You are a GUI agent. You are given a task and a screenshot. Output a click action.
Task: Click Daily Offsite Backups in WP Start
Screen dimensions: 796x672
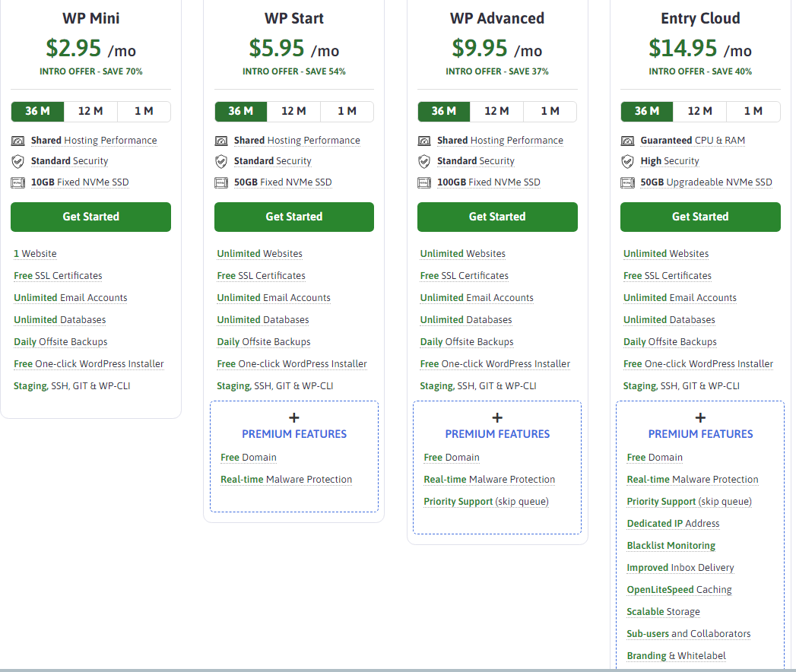point(264,342)
